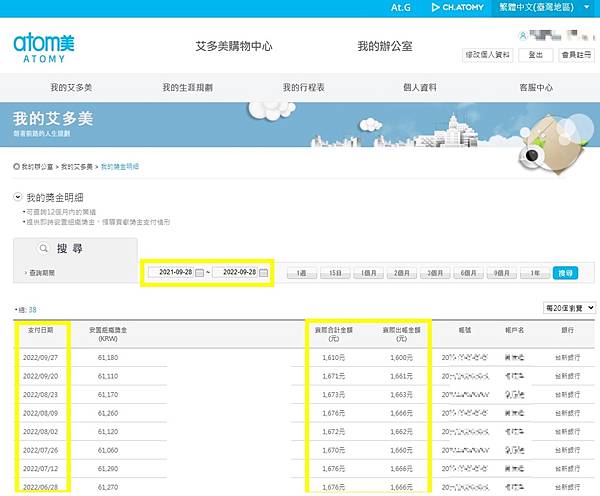This screenshot has width=600, height=496.
Task: Open the 我的行程表 menu
Action: click(303, 87)
